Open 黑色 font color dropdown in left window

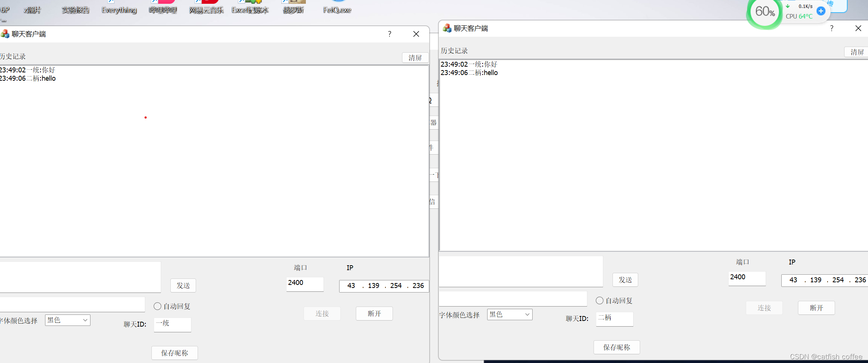tap(68, 320)
